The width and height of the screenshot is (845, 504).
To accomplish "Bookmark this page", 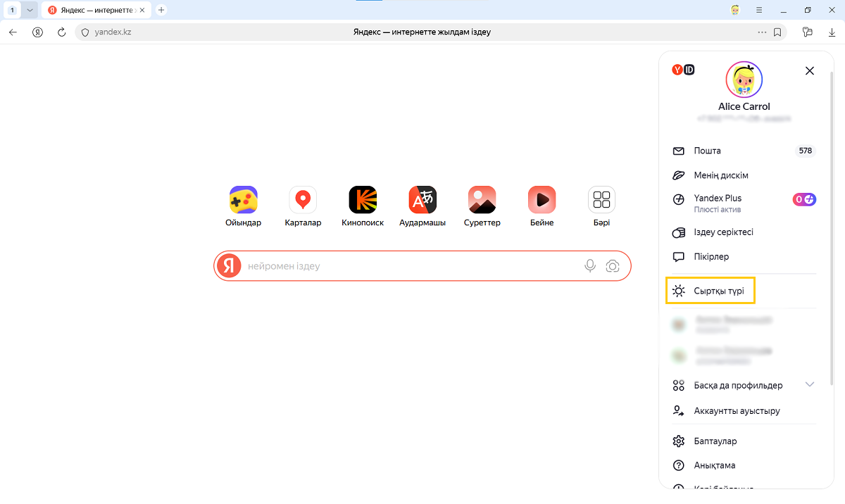I will [x=777, y=32].
